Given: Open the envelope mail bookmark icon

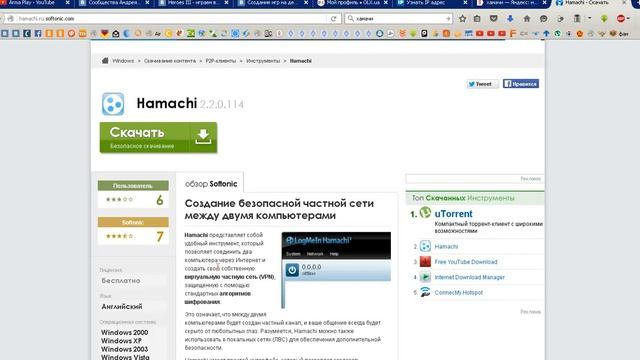Looking at the screenshot, I should pos(116,33).
